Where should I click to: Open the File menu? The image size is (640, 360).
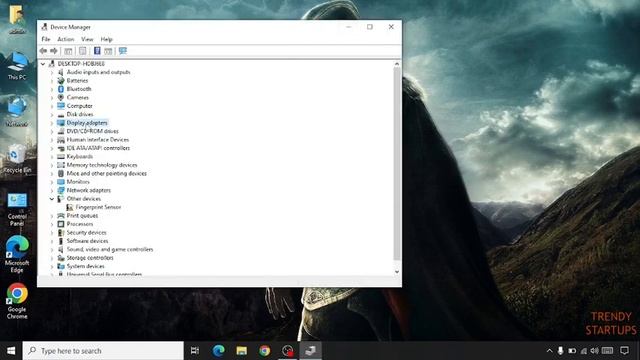click(x=46, y=39)
